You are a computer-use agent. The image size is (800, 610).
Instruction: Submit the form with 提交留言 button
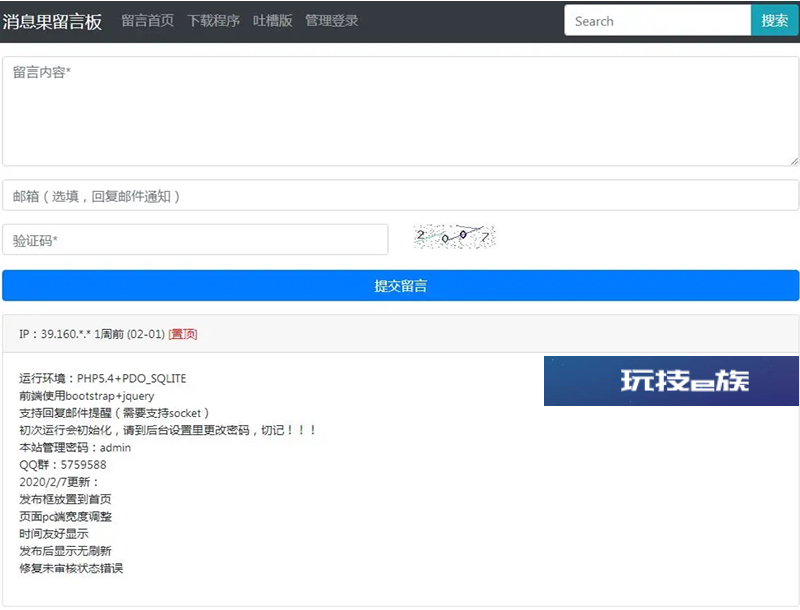click(401, 286)
